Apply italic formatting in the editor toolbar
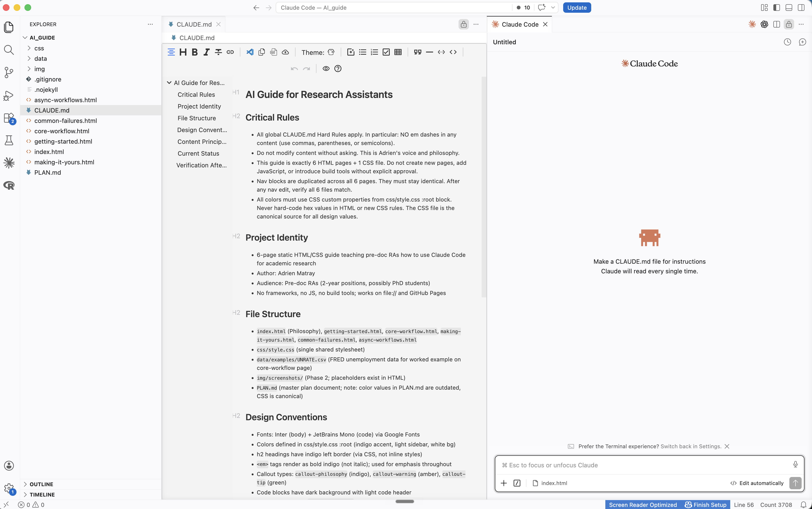Image resolution: width=812 pixels, height=509 pixels. 207,52
